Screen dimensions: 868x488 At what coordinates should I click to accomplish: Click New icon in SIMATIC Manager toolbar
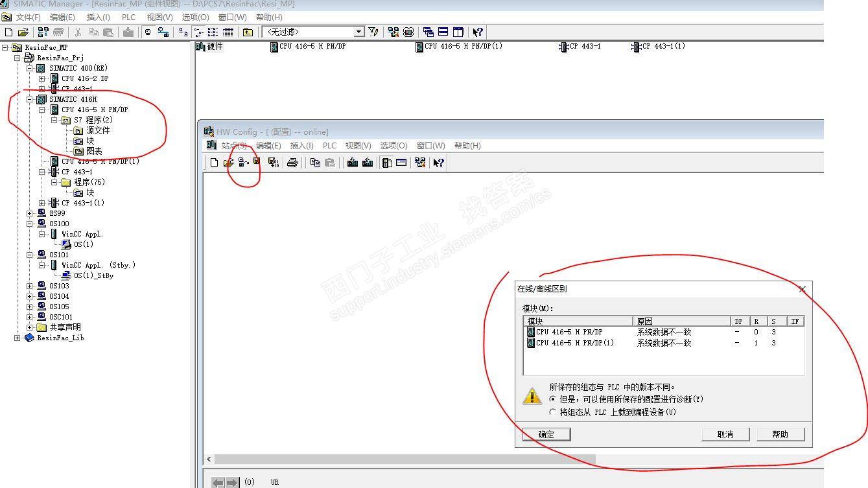[x=8, y=32]
